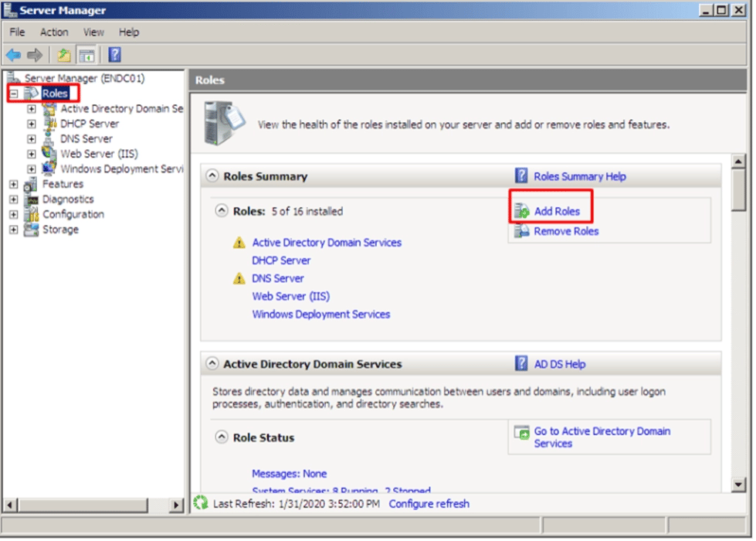
Task: Open the View menu
Action: click(93, 32)
